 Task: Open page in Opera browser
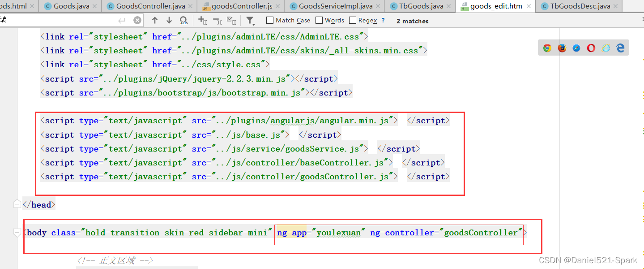point(591,48)
